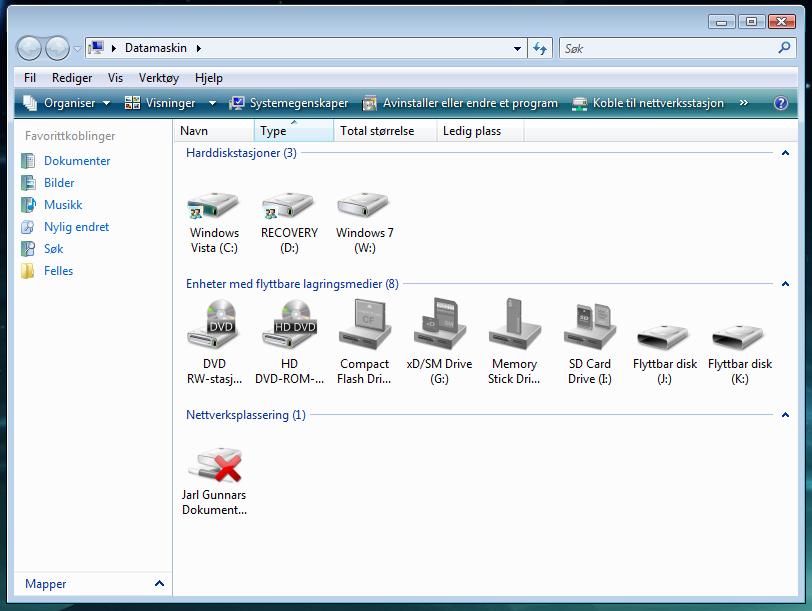Open the recent pages dropdown arrow
The height and width of the screenshot is (611, 812).
point(77,49)
